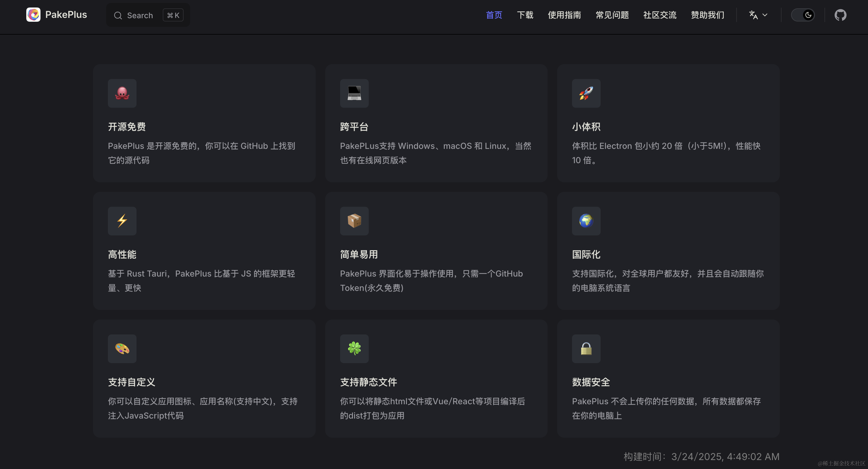Go to the 下载 navigation item
The image size is (868, 469).
(525, 15)
